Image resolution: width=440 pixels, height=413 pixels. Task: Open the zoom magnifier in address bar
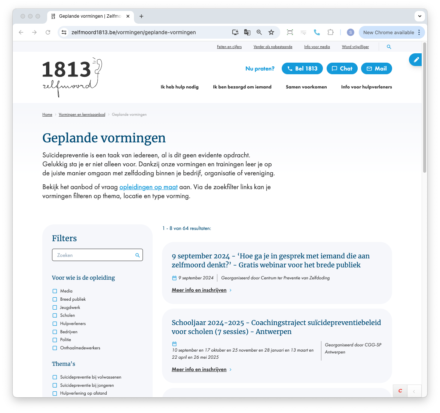click(259, 32)
